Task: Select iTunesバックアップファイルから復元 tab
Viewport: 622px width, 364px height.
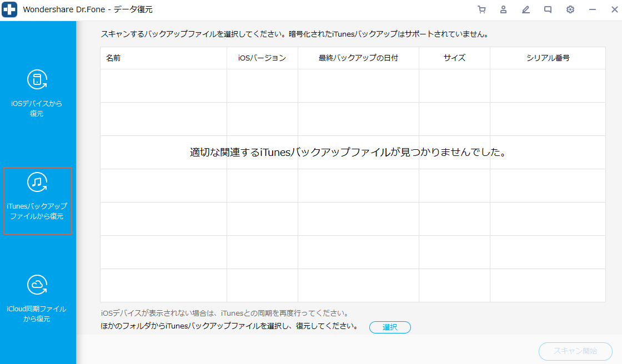Action: click(38, 201)
